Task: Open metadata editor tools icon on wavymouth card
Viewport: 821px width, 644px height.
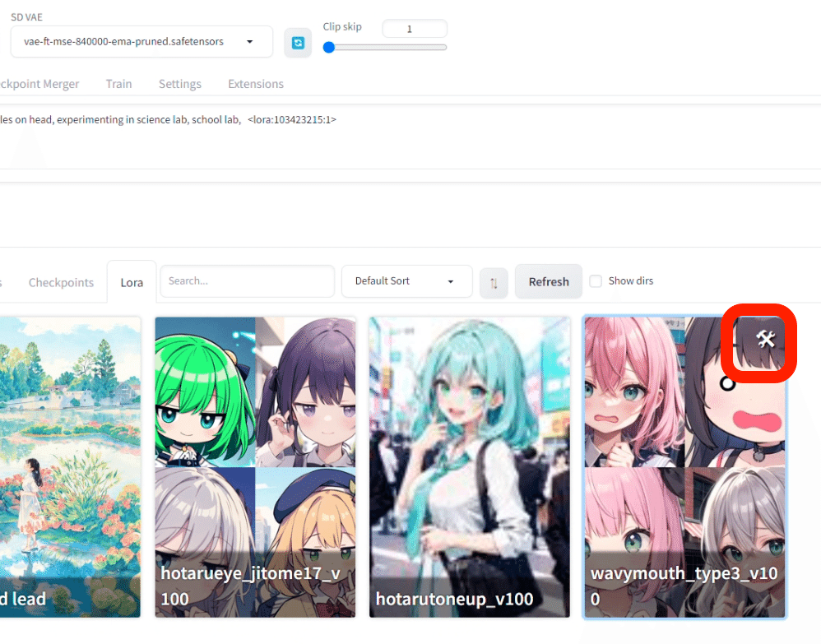Action: click(x=766, y=340)
